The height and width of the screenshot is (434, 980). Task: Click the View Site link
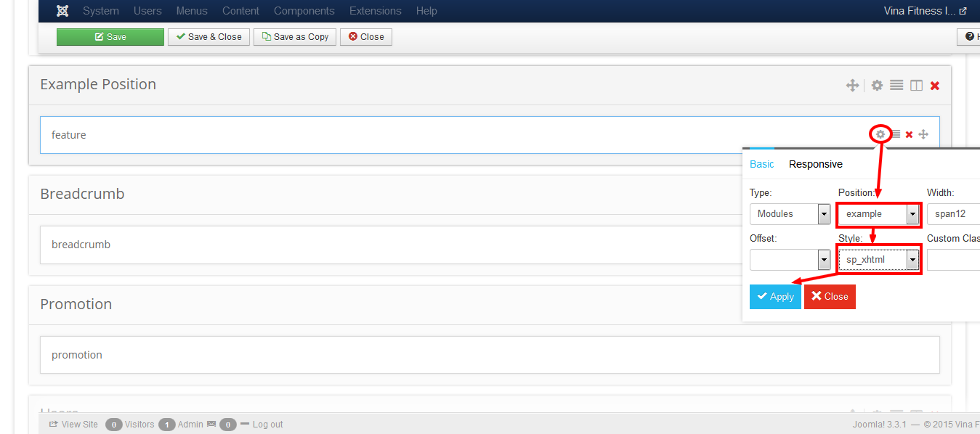click(x=73, y=425)
